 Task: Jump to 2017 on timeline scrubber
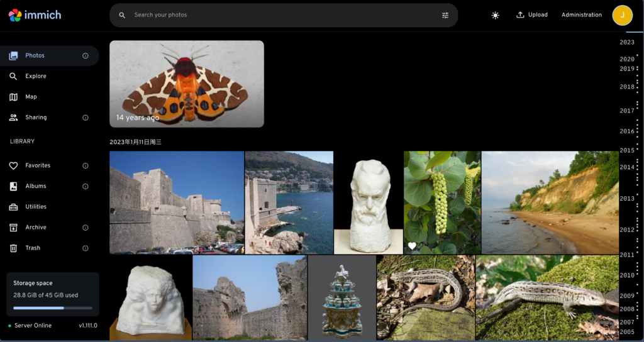click(627, 111)
